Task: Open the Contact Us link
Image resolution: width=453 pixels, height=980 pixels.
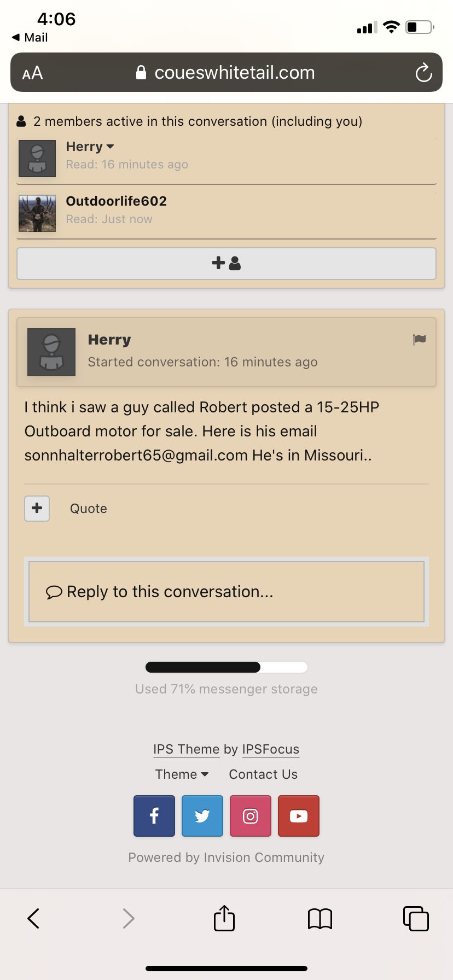Action: click(263, 774)
